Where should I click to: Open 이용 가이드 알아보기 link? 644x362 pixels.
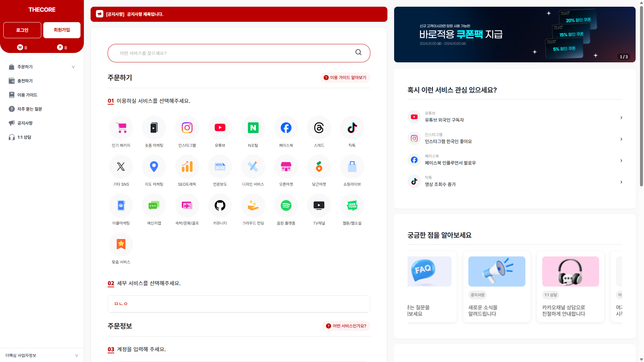click(345, 78)
